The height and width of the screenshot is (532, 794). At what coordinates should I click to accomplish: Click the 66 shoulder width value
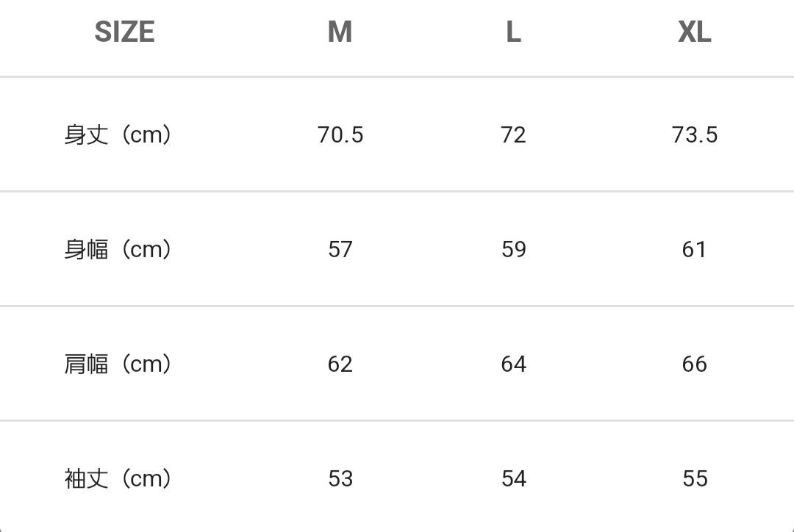(695, 364)
